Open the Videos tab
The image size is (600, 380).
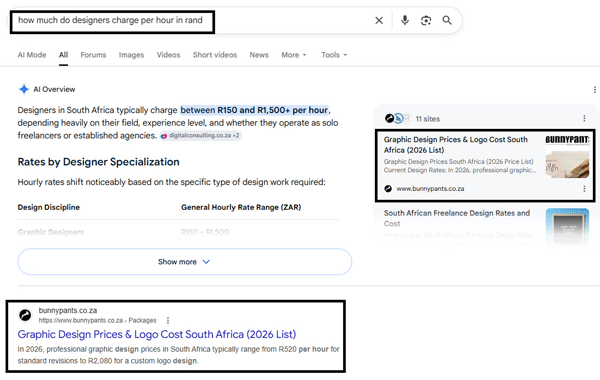(168, 55)
